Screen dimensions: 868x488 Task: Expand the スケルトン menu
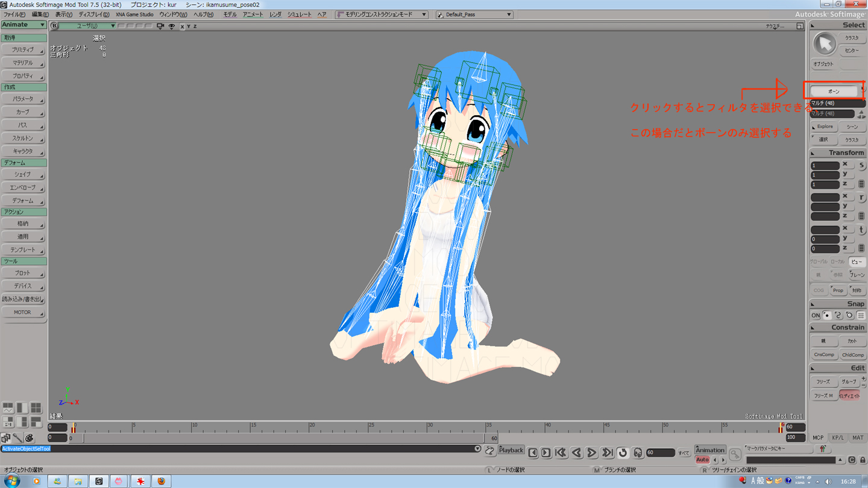tap(23, 138)
